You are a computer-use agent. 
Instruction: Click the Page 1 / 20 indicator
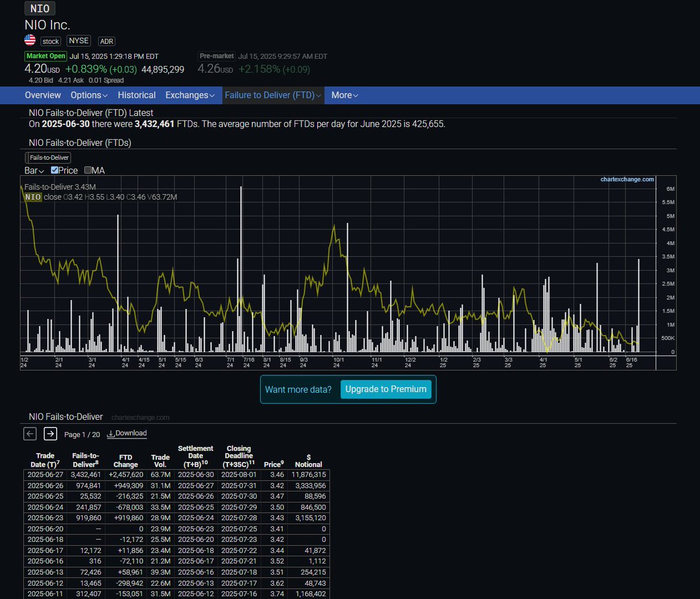82,434
